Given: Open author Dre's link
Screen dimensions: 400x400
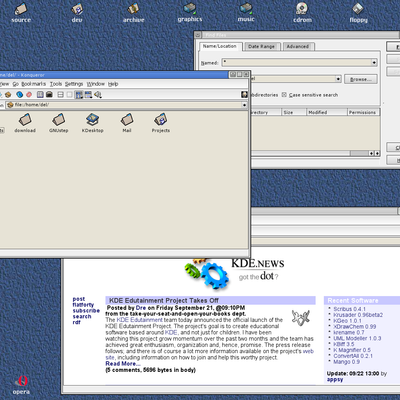Looking at the screenshot, I should pos(141,308).
